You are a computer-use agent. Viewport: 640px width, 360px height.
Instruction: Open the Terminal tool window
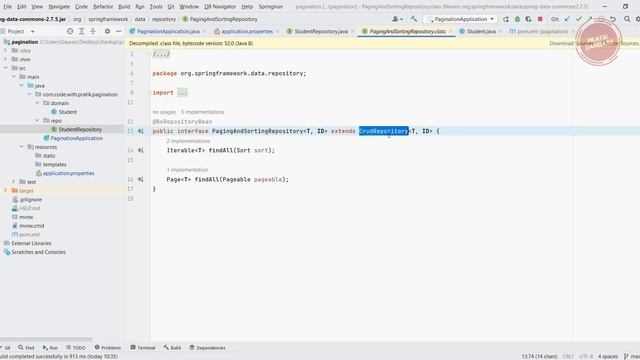143,348
